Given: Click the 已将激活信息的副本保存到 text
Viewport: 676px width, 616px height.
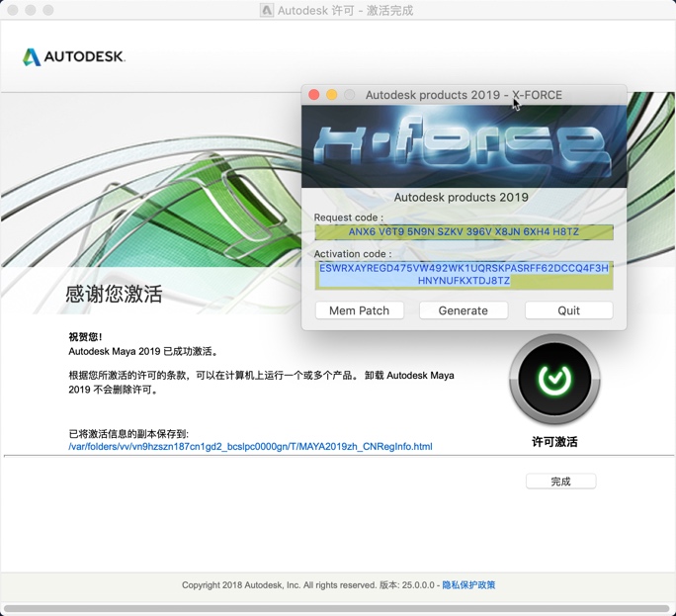Looking at the screenshot, I should pos(128,434).
